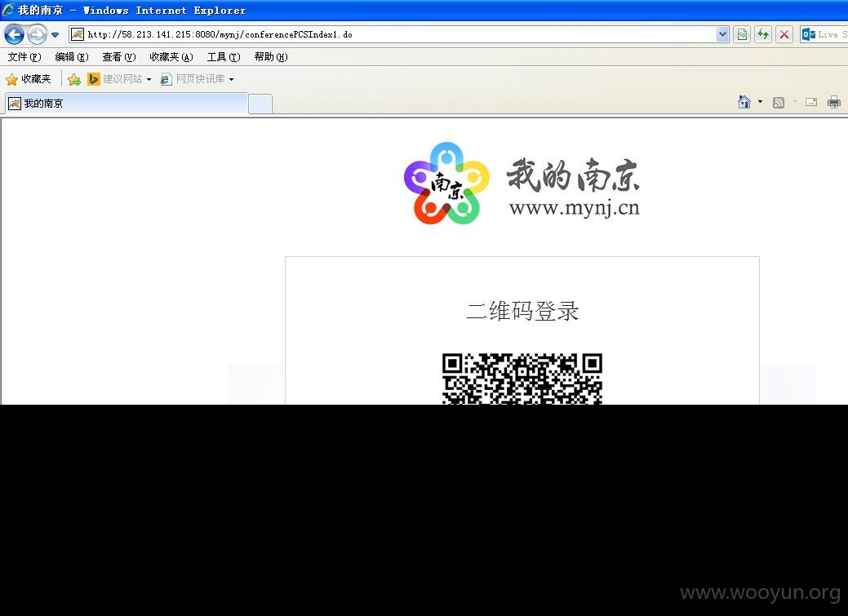Expand the address bar history dropdown

coord(722,34)
